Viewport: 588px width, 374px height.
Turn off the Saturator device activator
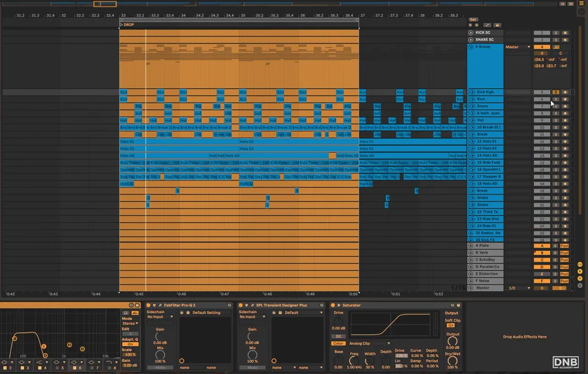pyautogui.click(x=333, y=305)
